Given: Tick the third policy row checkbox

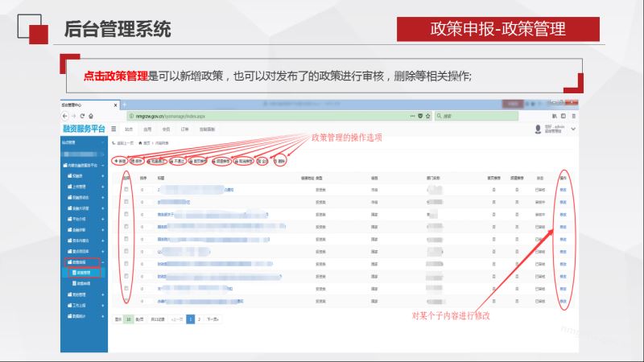Looking at the screenshot, I should coord(126,215).
